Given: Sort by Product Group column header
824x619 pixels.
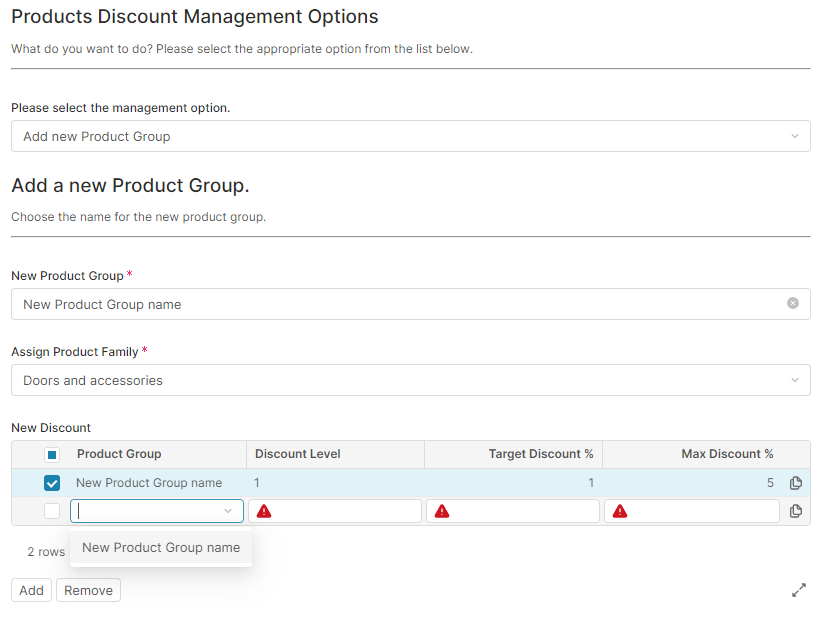Looking at the screenshot, I should coord(119,454).
